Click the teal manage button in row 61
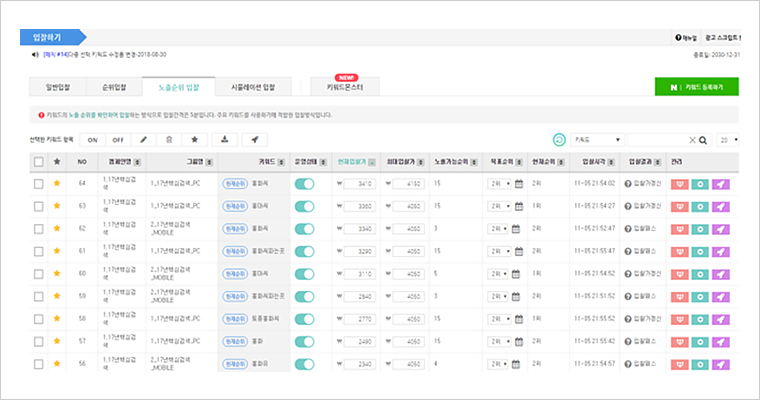 [x=700, y=252]
